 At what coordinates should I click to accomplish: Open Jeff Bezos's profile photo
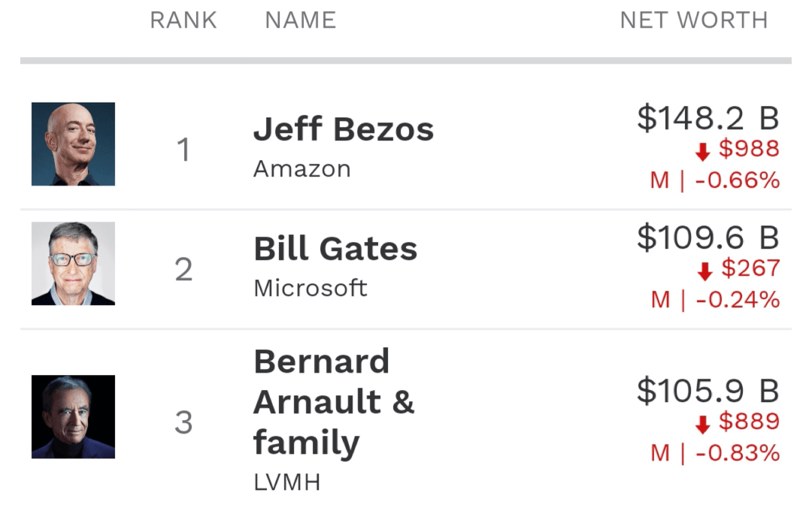click(73, 144)
